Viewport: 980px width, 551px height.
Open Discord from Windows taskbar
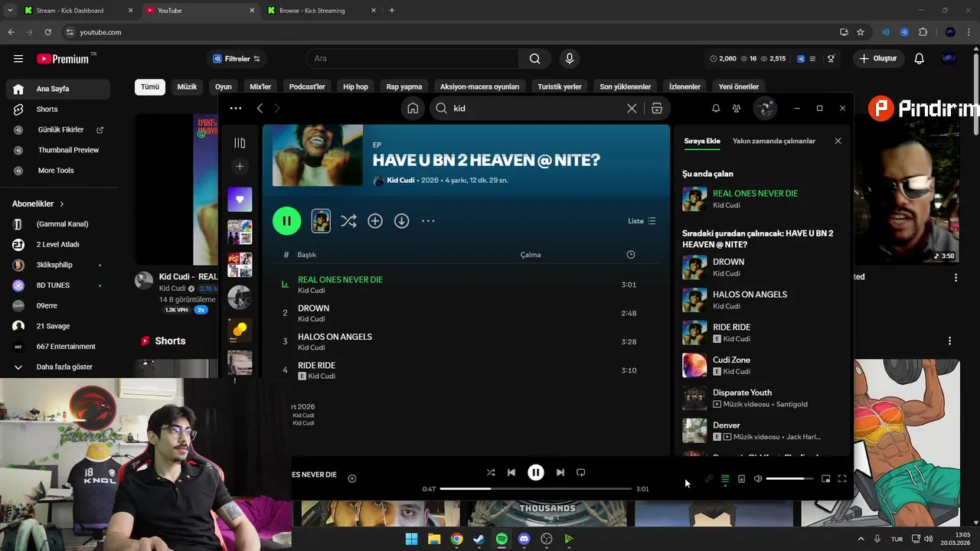[524, 539]
